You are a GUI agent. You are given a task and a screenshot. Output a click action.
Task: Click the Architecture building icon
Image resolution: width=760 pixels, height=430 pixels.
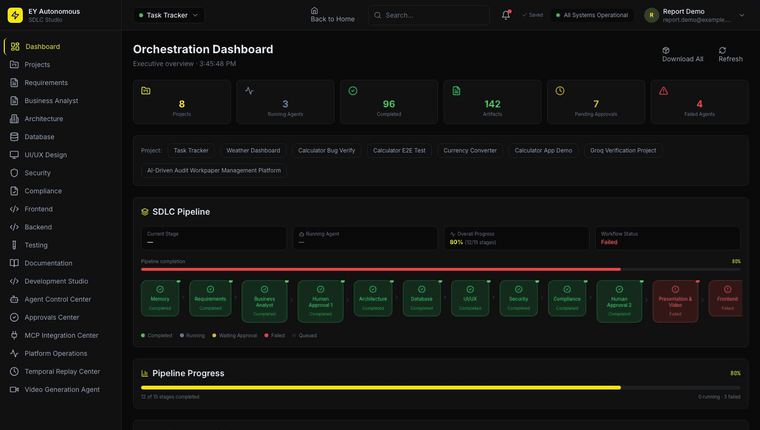tap(15, 119)
